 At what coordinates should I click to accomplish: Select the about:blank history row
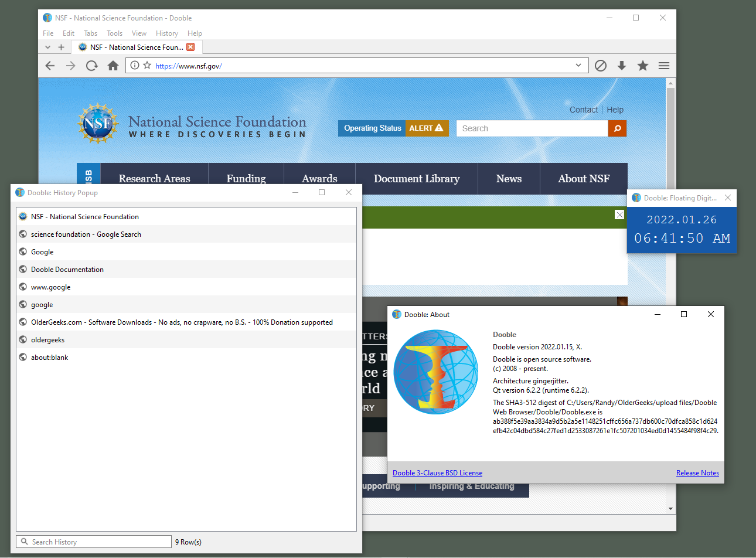[x=186, y=357]
